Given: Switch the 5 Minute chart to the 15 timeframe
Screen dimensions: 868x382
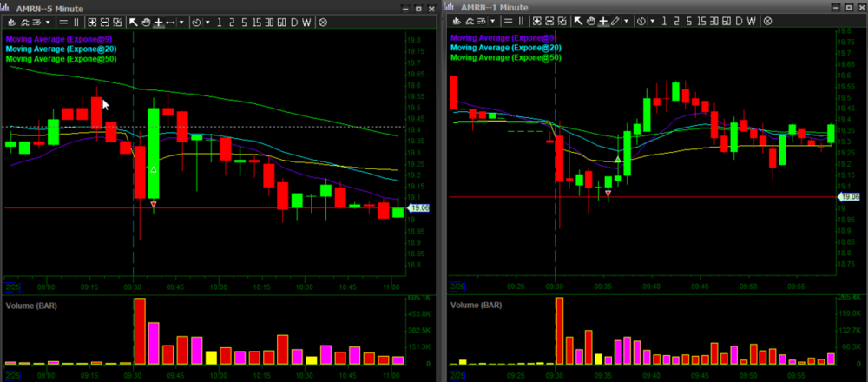Looking at the screenshot, I should (257, 22).
